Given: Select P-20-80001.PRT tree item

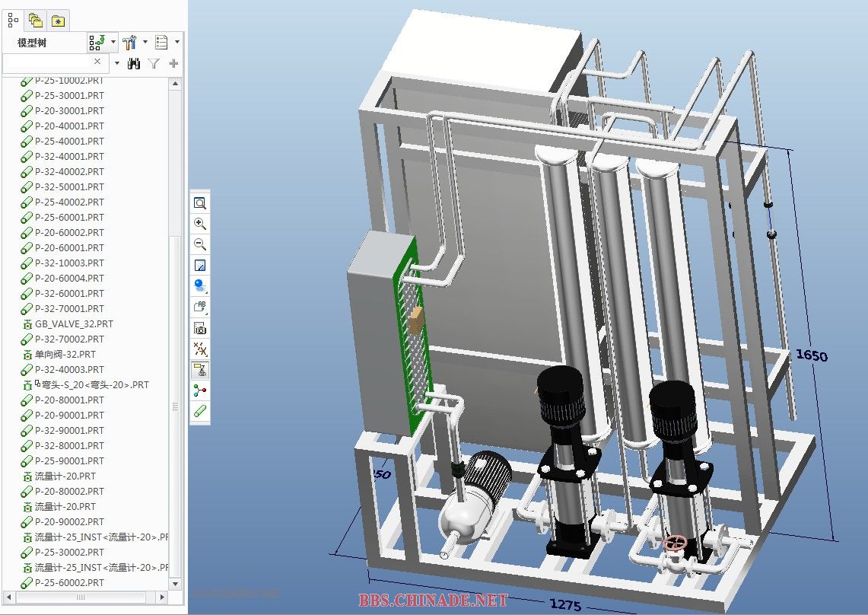Looking at the screenshot, I should point(70,400).
